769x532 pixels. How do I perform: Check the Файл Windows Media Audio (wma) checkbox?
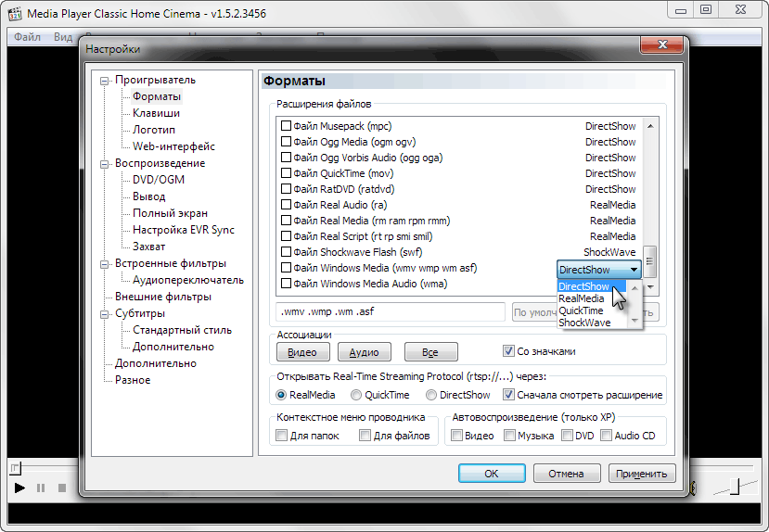tap(286, 285)
